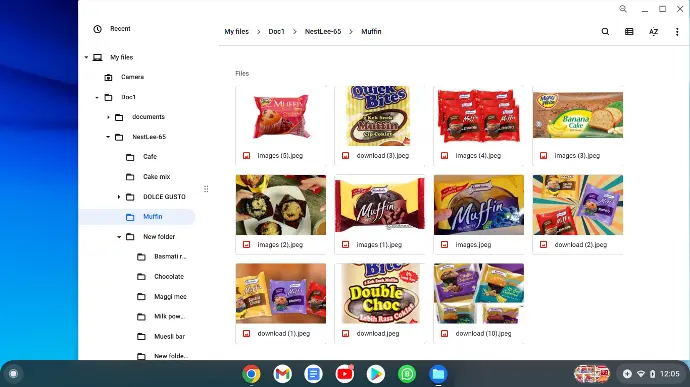The height and width of the screenshot is (387, 690).
Task: Open system tray showing time 12:05
Action: click(x=652, y=374)
